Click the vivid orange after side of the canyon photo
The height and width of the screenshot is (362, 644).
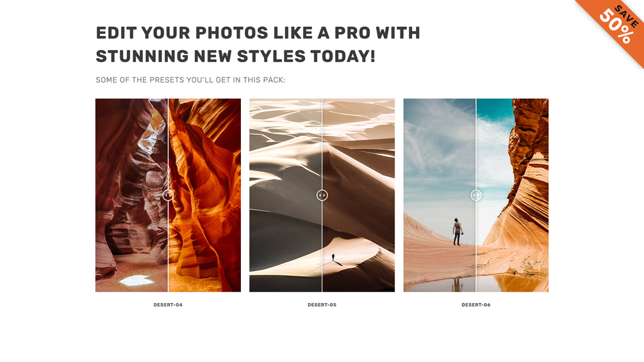coord(204,195)
